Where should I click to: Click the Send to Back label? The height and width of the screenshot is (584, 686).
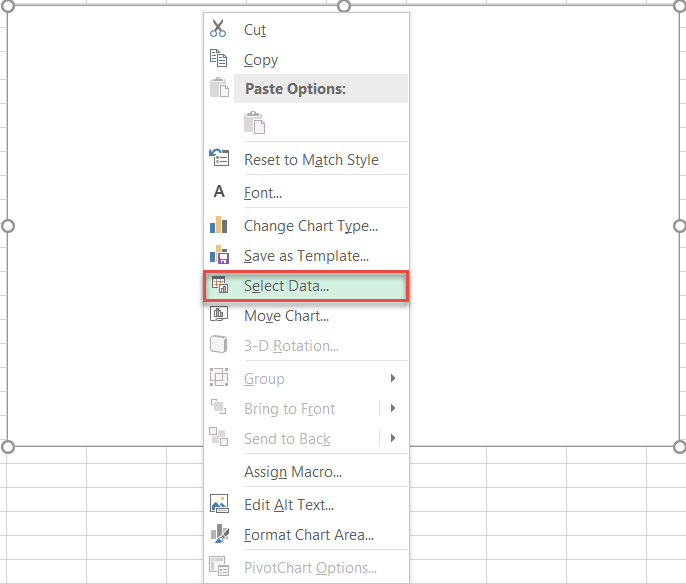(x=287, y=439)
